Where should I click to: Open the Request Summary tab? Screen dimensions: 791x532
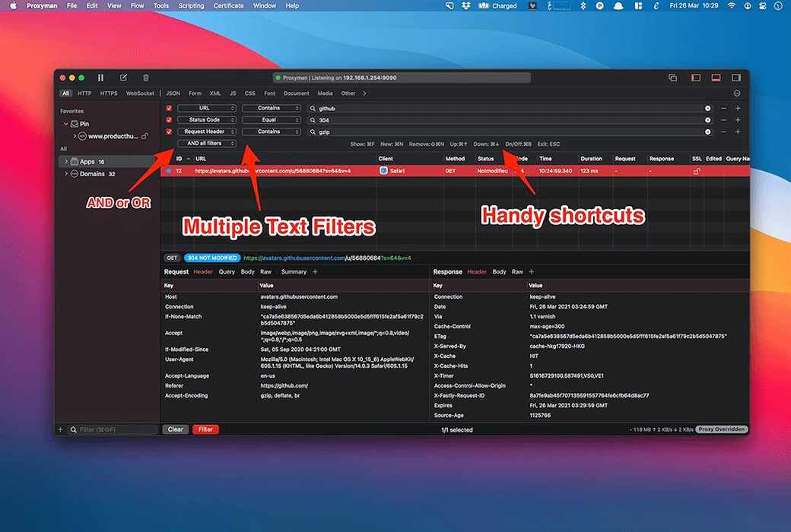pyautogui.click(x=294, y=272)
